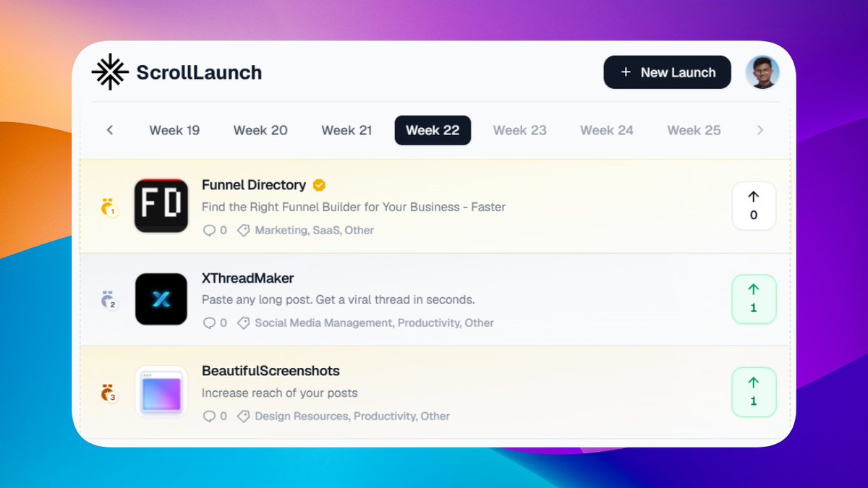Click the verified badge beside Funnel Directory
The width and height of the screenshot is (868, 488).
tap(319, 185)
